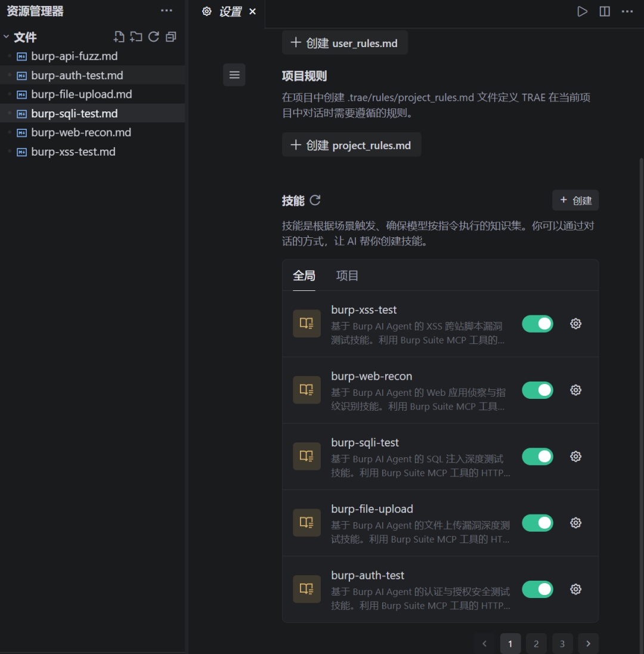Click 创建 project_rules.md button
The width and height of the screenshot is (644, 654).
click(x=351, y=145)
